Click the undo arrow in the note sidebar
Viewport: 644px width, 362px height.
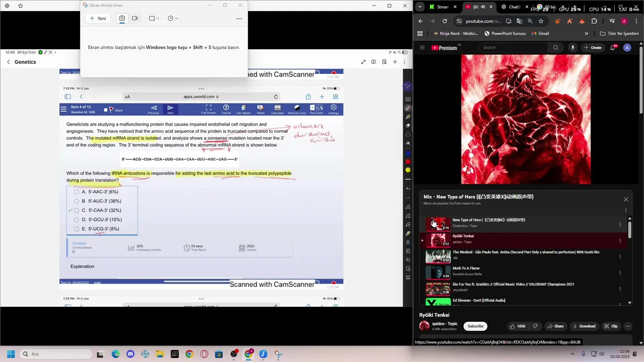click(x=408, y=189)
